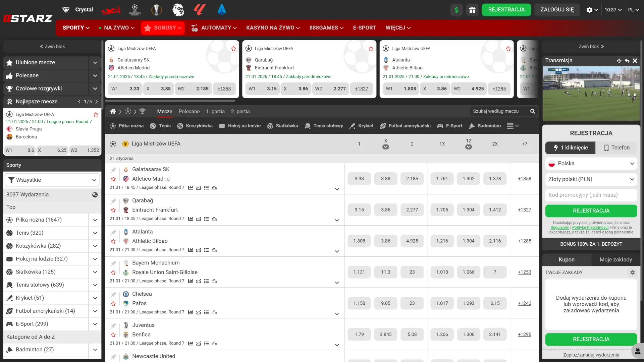Viewport: 644px width, 362px height.
Task: Click the gift box bonus icon
Action: pos(472,10)
